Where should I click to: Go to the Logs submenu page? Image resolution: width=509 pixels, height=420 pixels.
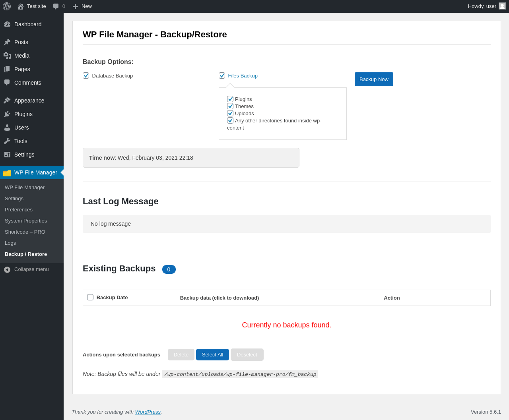pyautogui.click(x=10, y=243)
